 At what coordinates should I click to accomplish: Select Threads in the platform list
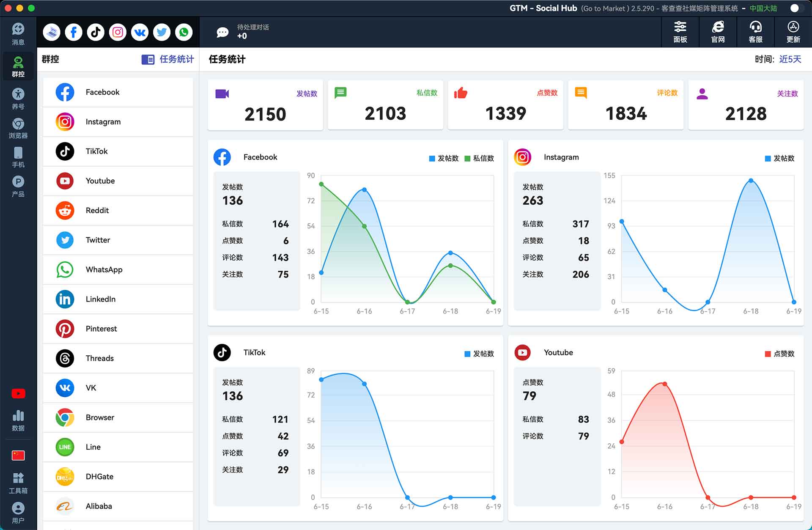118,359
